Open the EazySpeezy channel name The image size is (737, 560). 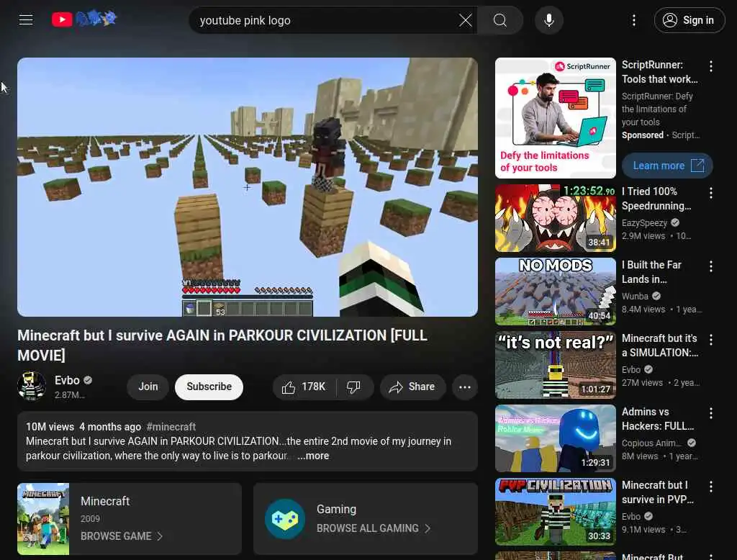tap(644, 223)
